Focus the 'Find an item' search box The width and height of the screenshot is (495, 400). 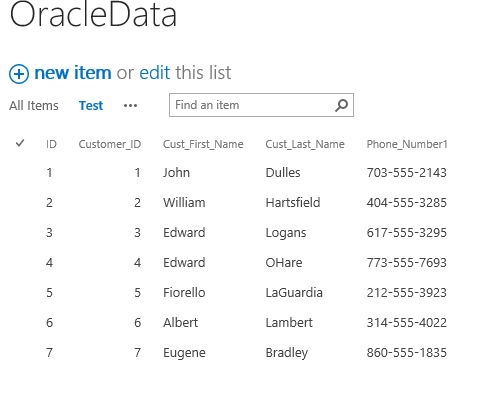(x=252, y=105)
